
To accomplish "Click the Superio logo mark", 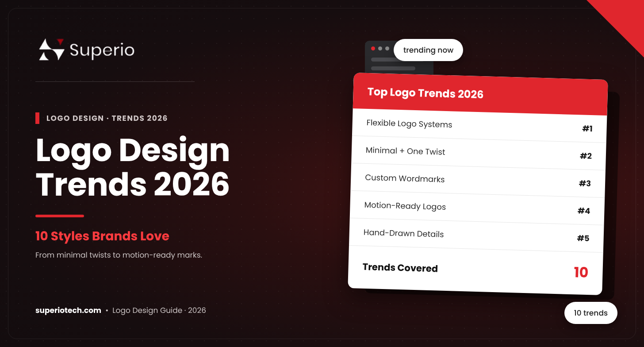I will tap(52, 50).
